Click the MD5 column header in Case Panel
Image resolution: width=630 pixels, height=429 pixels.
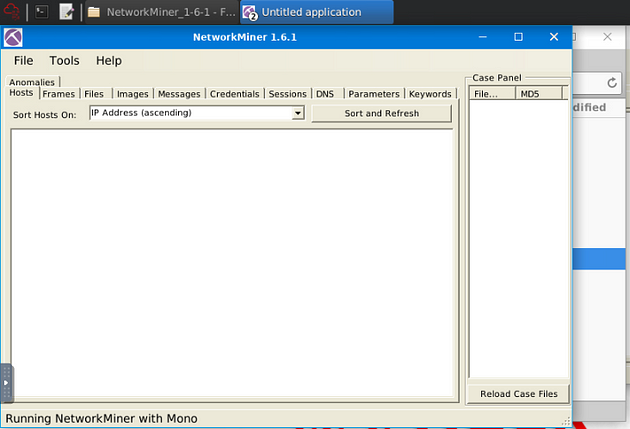pos(539,94)
